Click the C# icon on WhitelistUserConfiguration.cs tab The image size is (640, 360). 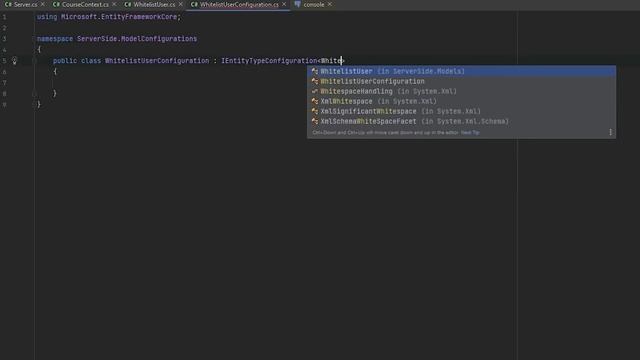click(194, 4)
